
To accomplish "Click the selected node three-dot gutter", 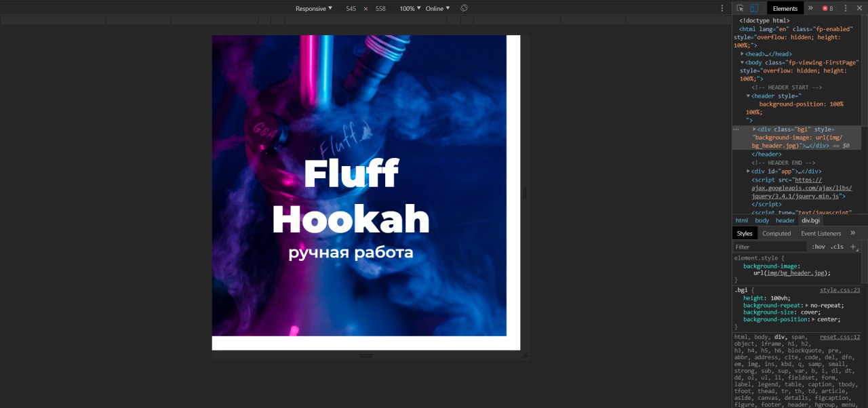I will [x=736, y=129].
